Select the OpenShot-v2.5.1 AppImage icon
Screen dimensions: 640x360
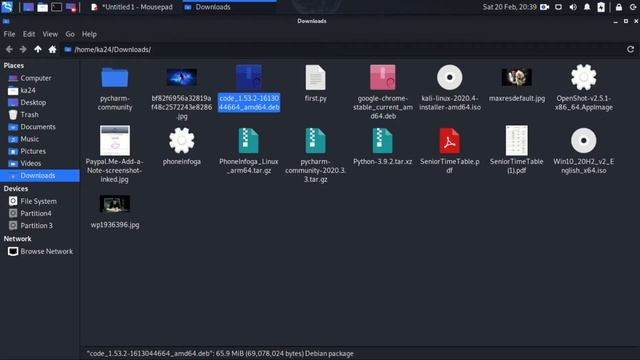[583, 77]
